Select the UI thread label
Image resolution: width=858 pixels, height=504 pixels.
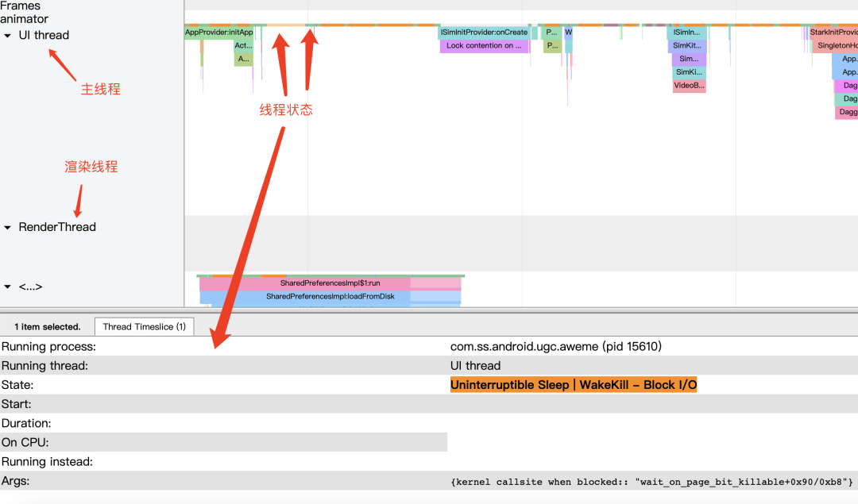click(x=44, y=36)
